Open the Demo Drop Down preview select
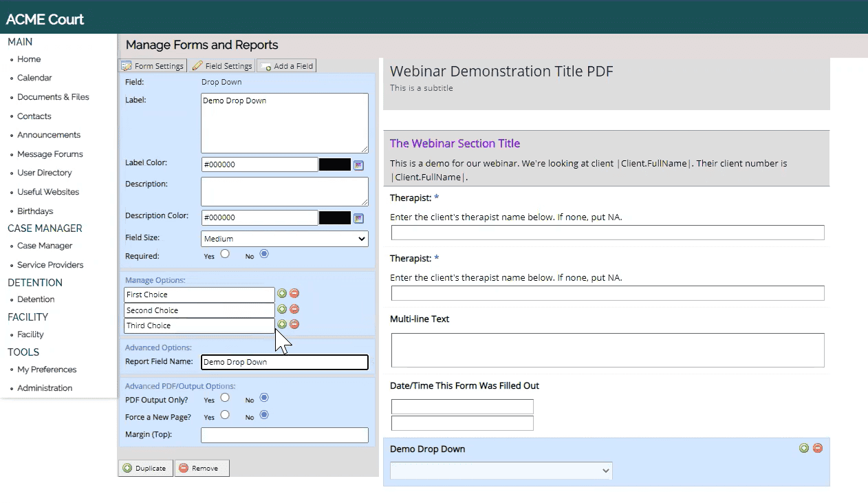 (x=501, y=471)
